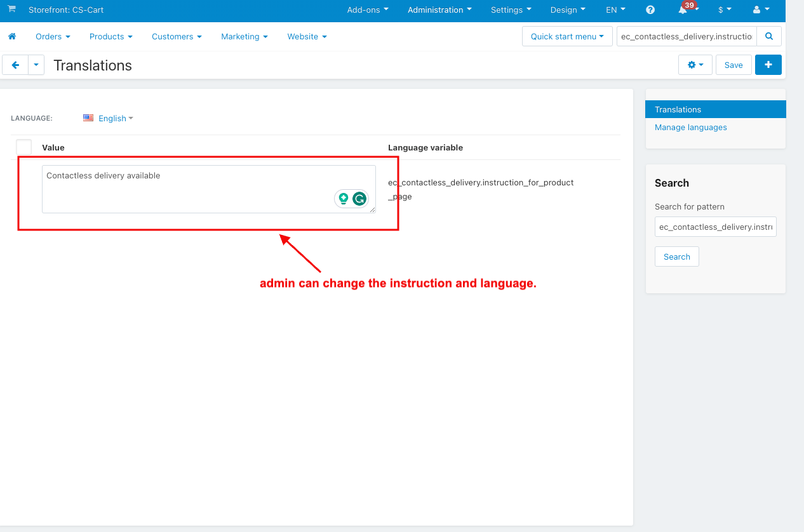The image size is (804, 532).
Task: Open the Add-ons menu
Action: (x=368, y=10)
